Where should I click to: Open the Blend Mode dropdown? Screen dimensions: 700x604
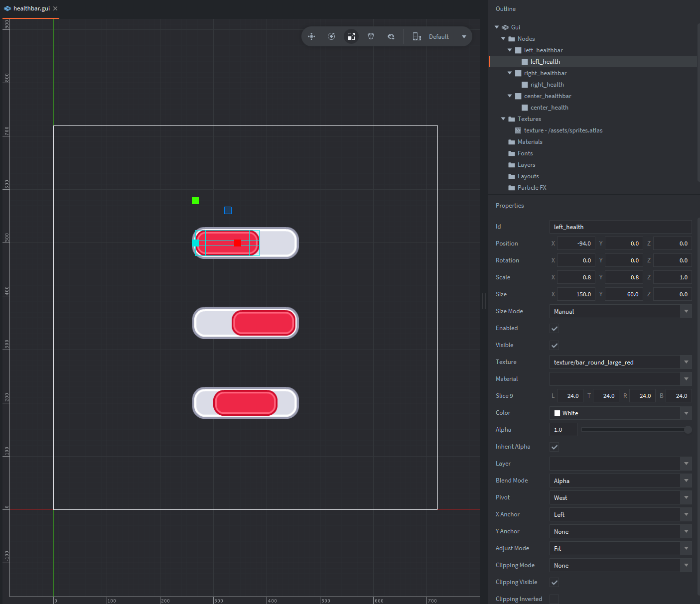pyautogui.click(x=620, y=481)
